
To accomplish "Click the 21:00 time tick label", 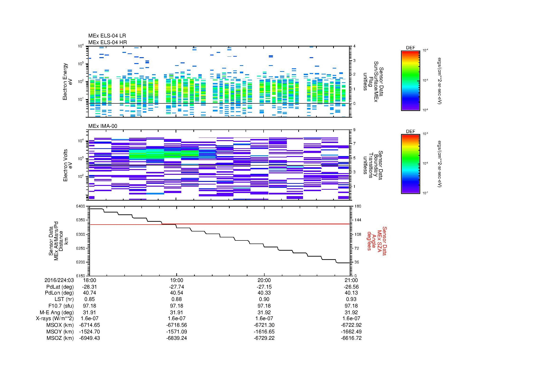I will [x=351, y=280].
